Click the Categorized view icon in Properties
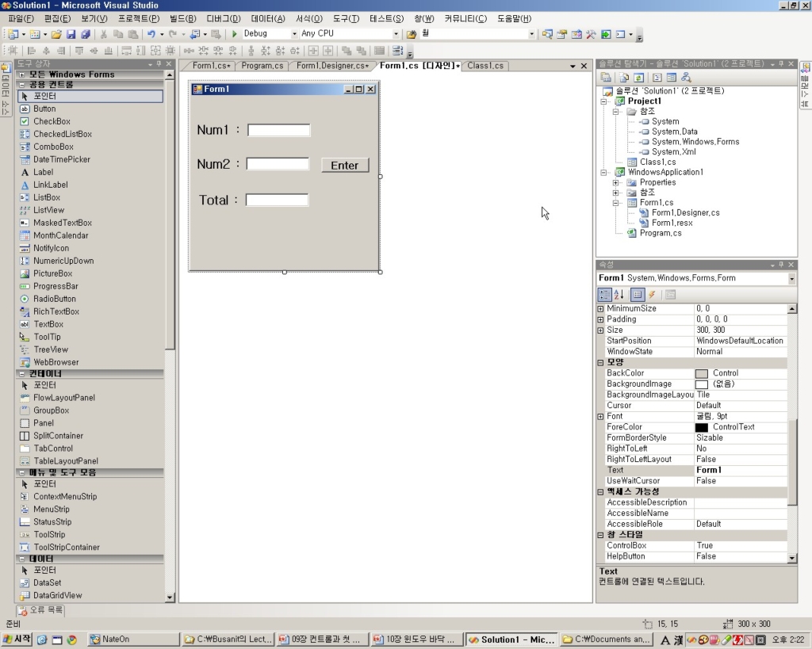Screen dimensions: 812x649 604,295
